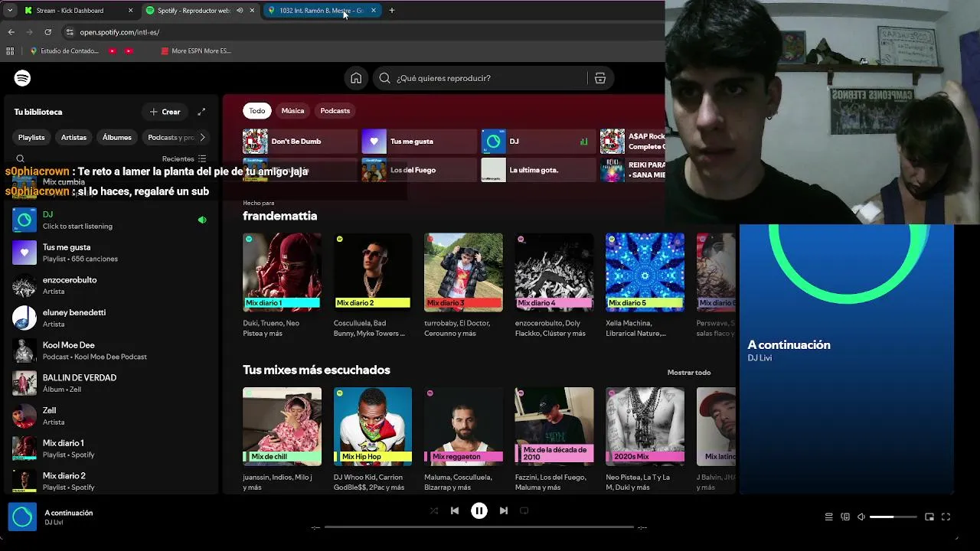
Task: Open Tus me gusta shortcut tile
Action: point(419,142)
